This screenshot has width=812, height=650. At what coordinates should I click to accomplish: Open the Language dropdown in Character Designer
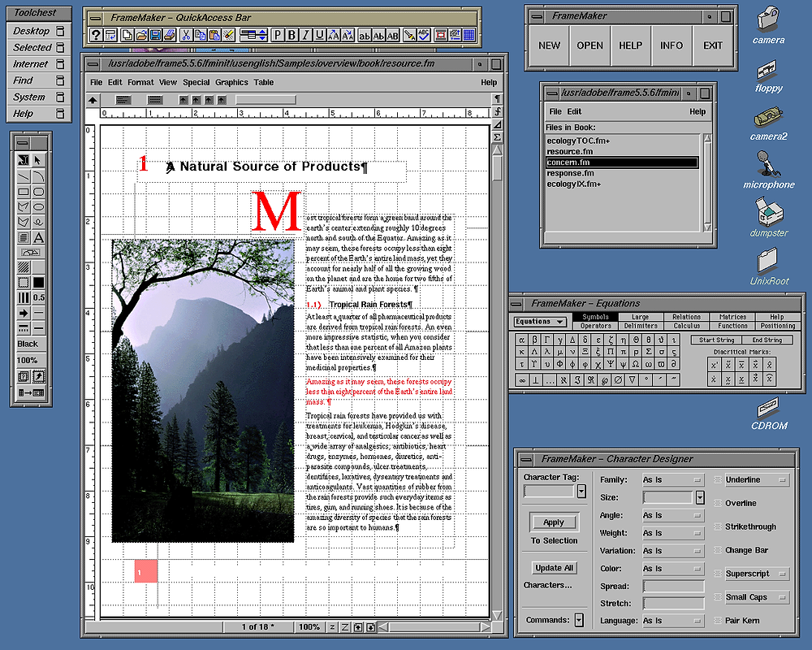click(x=672, y=621)
